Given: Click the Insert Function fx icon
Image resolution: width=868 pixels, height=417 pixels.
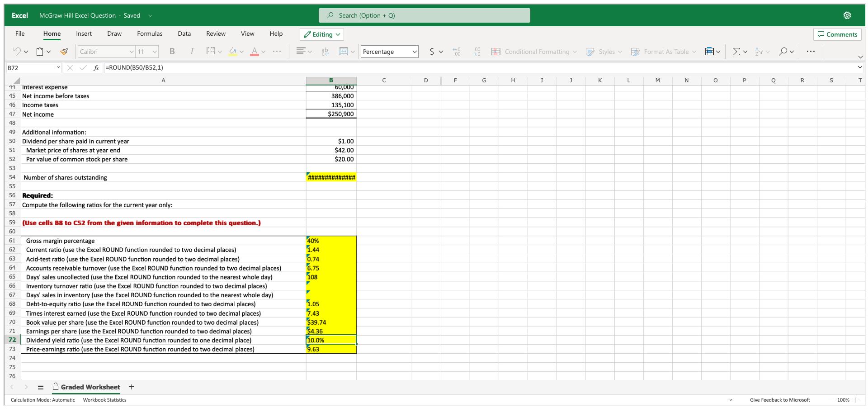Looking at the screenshot, I should tap(96, 68).
